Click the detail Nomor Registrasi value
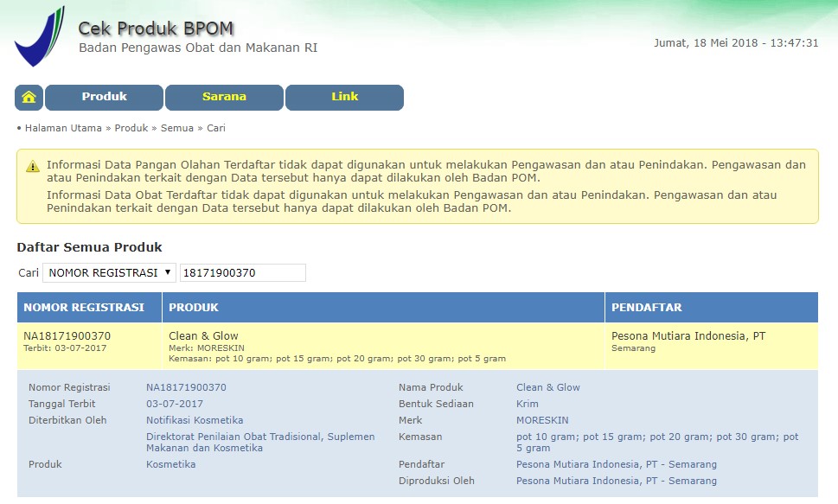This screenshot has width=838, height=504. pyautogui.click(x=186, y=387)
